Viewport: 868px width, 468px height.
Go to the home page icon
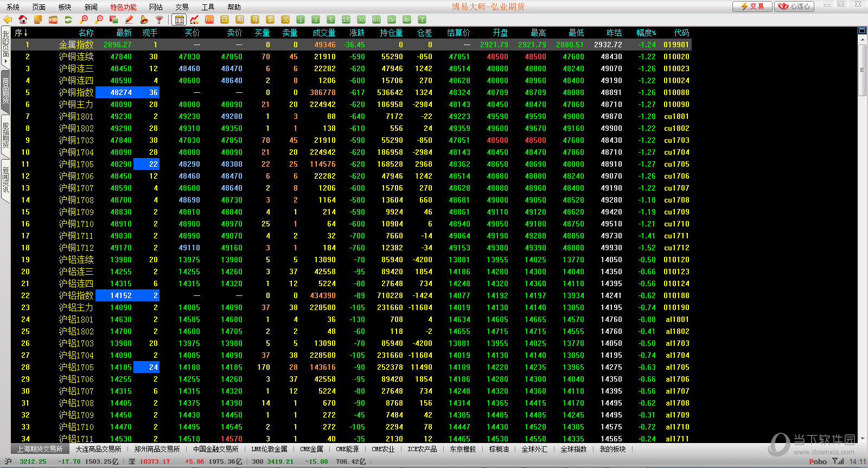pyautogui.click(x=23, y=20)
